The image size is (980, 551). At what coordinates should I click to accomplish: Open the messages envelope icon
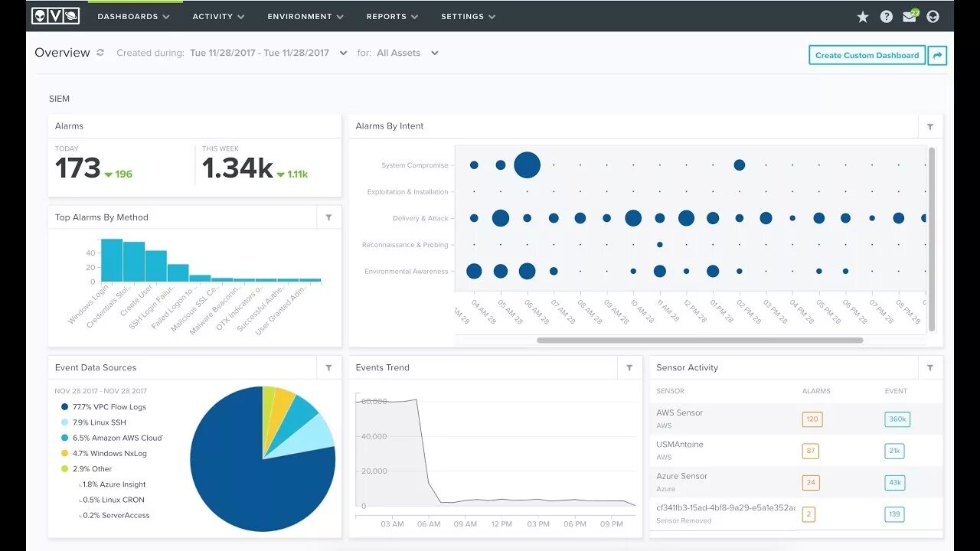(910, 16)
